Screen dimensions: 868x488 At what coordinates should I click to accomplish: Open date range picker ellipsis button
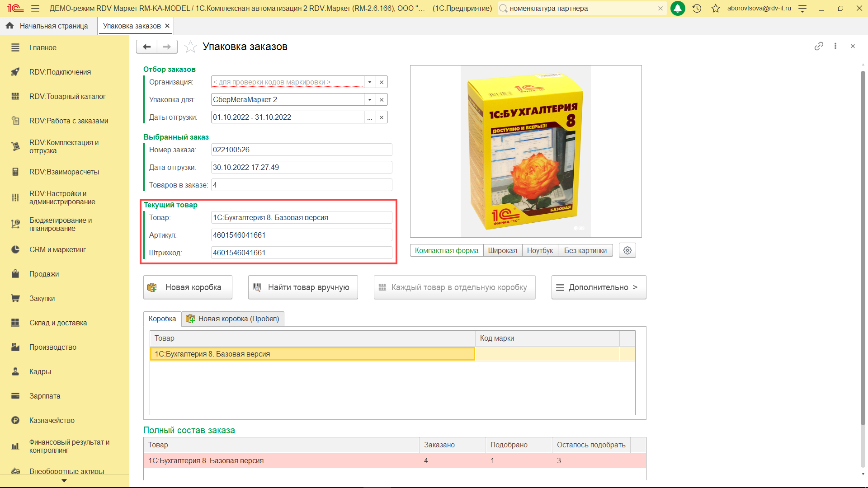[370, 117]
